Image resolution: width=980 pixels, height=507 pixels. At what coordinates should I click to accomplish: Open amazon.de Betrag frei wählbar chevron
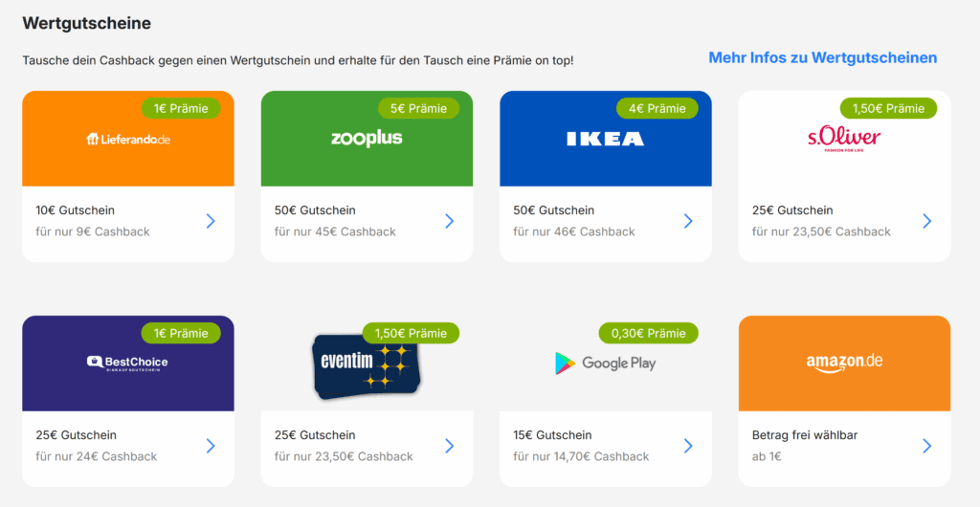coord(926,446)
